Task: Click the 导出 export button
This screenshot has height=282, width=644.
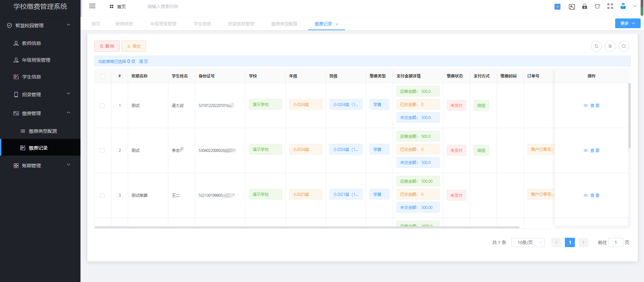Action: point(133,46)
